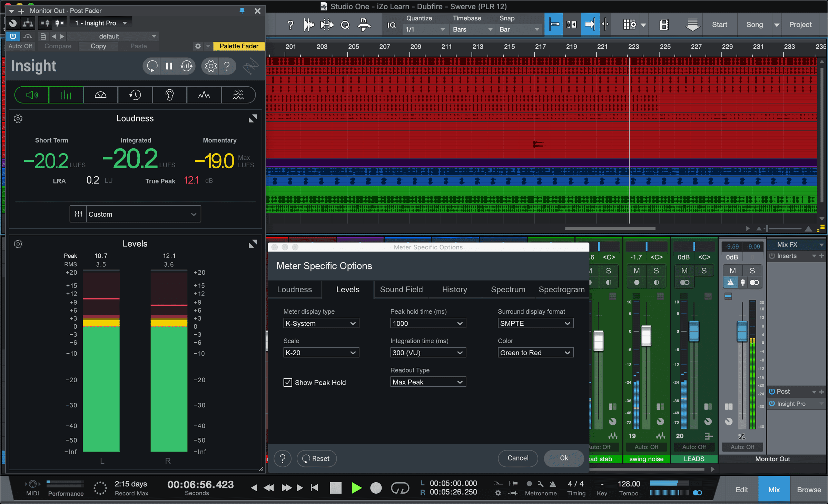Open the video player filmstrip icon

tap(664, 25)
